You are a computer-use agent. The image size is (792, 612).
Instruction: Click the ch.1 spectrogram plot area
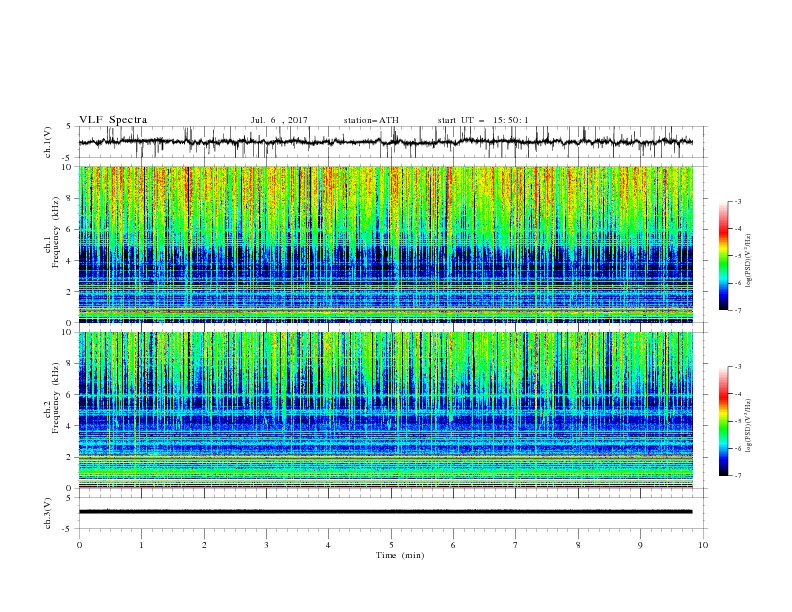(x=386, y=244)
